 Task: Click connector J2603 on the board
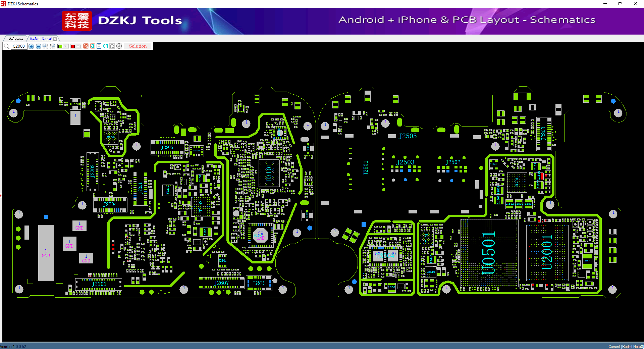[x=259, y=283]
